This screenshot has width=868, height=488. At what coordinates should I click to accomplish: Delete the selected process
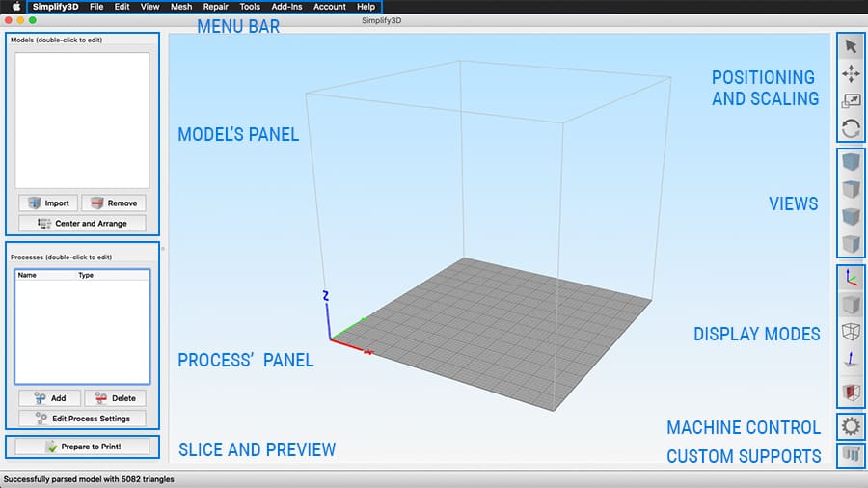[x=115, y=398]
